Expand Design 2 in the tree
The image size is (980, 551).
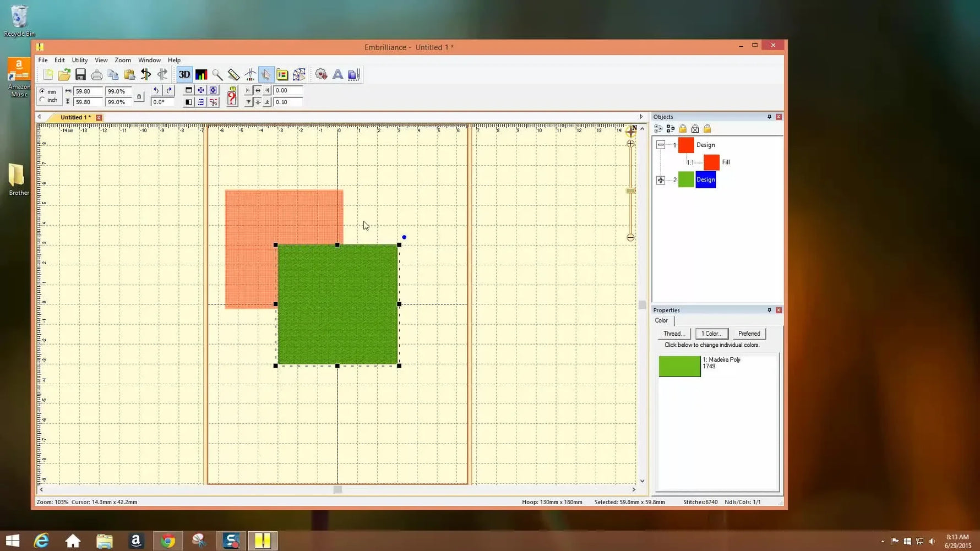coord(661,180)
